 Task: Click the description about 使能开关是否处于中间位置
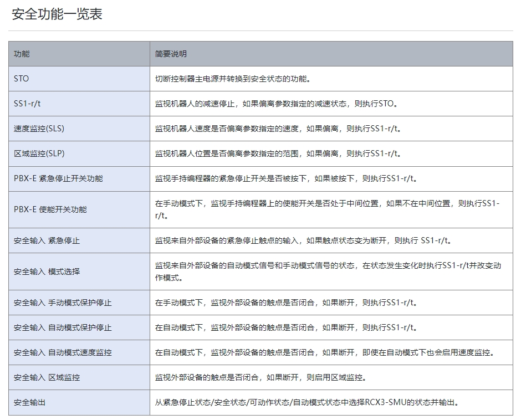point(331,209)
